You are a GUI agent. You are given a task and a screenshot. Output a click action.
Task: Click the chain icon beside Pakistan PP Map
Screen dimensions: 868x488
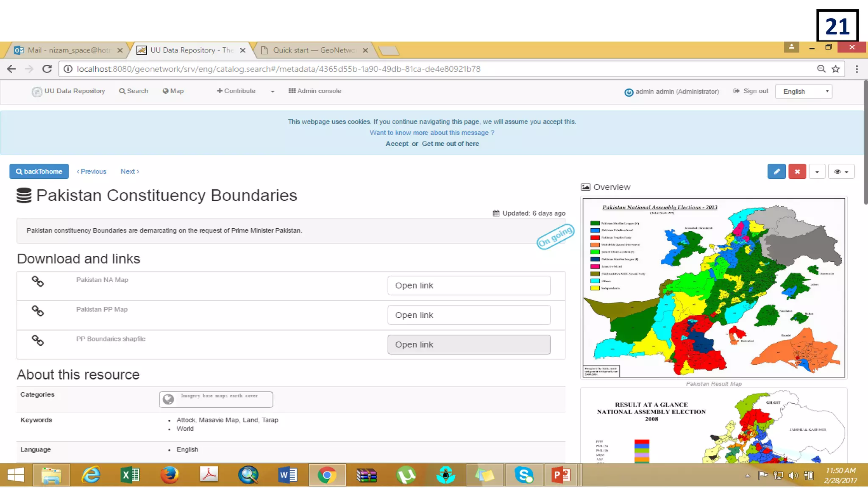(38, 311)
